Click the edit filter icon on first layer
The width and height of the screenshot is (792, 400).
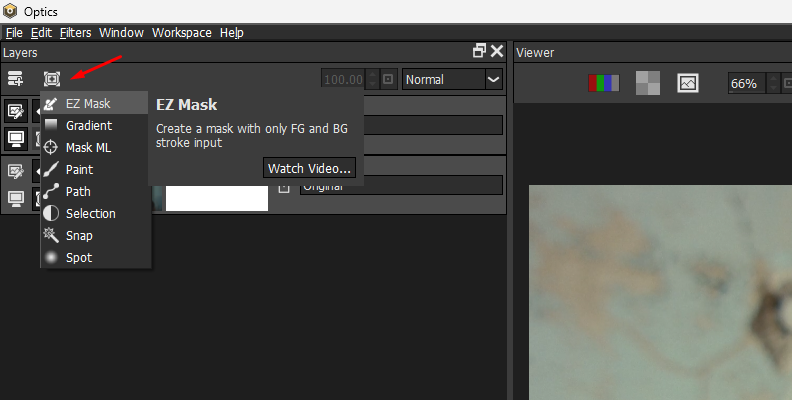coord(16,111)
